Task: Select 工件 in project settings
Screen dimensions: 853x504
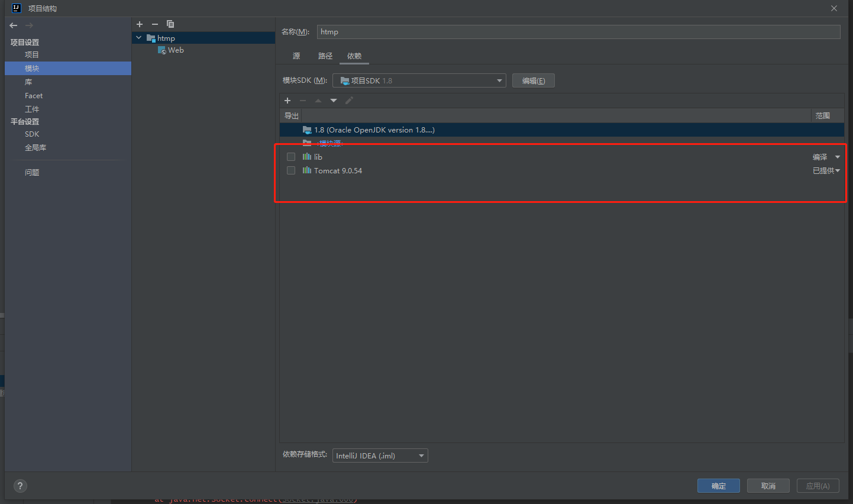Action: click(32, 109)
